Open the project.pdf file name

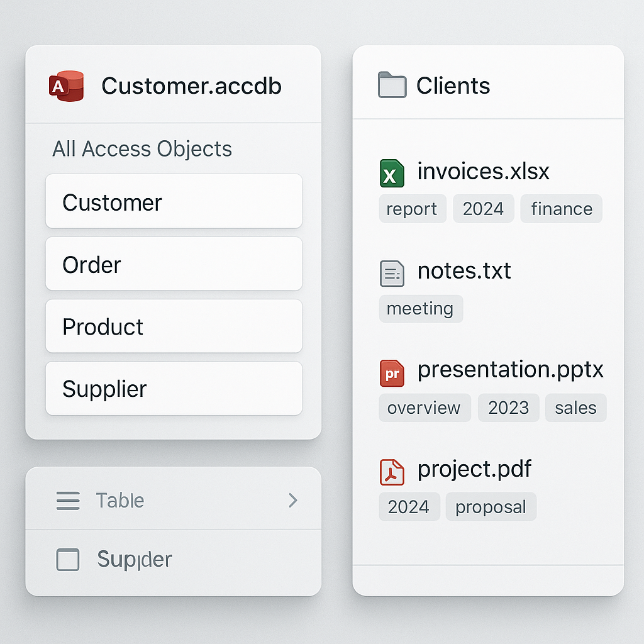(x=474, y=469)
